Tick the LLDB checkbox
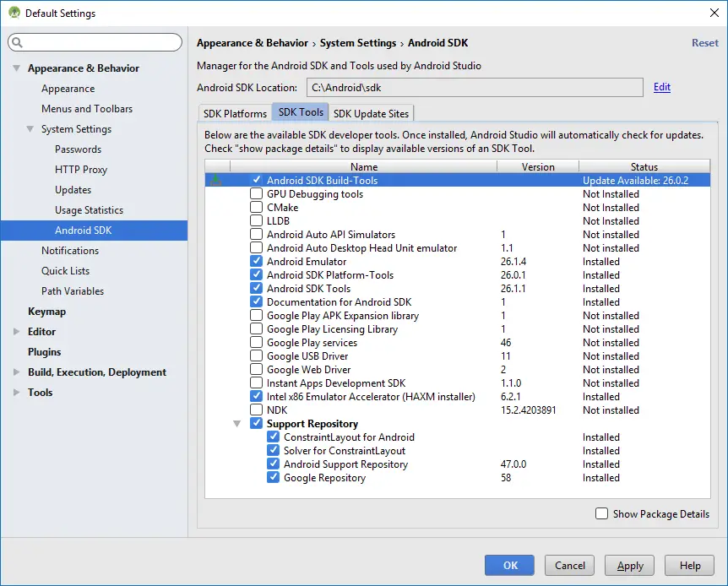This screenshot has height=586, width=728. pyautogui.click(x=256, y=220)
